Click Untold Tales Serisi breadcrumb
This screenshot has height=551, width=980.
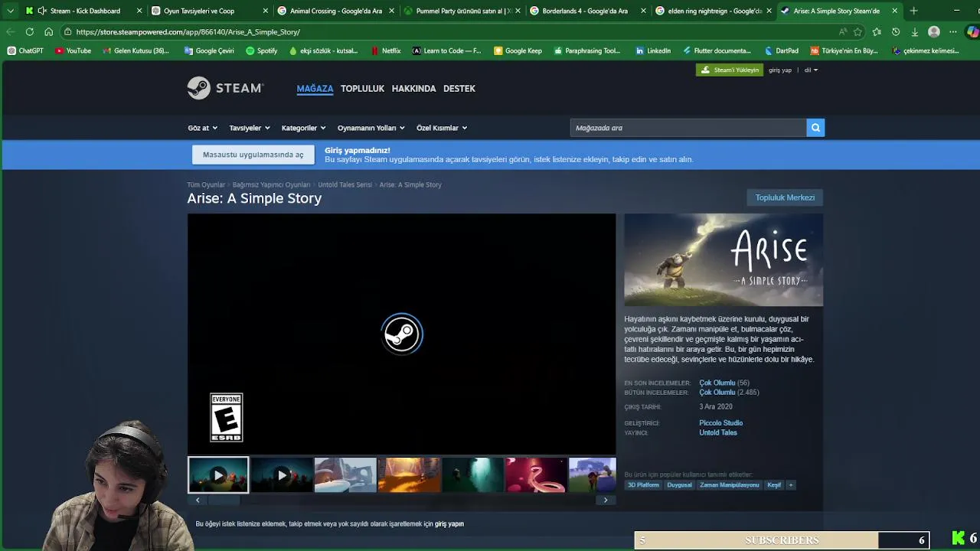tap(345, 184)
